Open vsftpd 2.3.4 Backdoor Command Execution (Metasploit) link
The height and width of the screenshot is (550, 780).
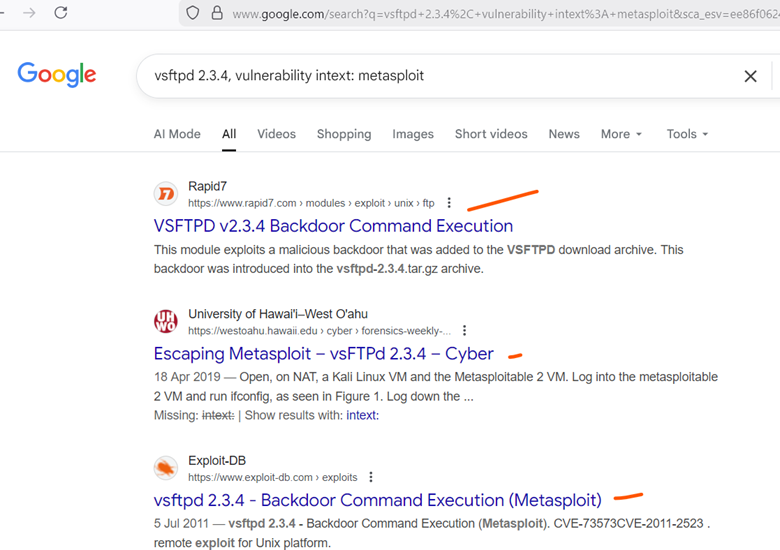378,500
